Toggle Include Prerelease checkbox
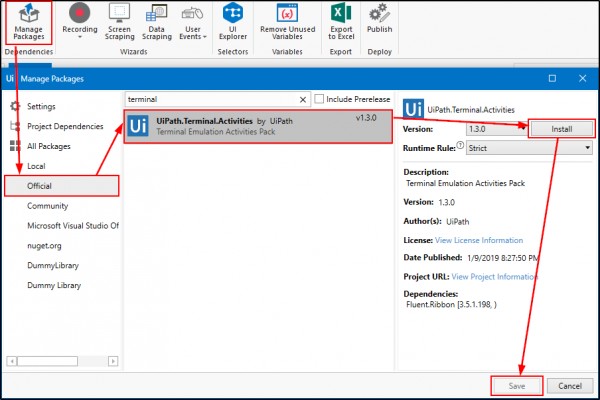The image size is (600, 400). click(x=319, y=99)
